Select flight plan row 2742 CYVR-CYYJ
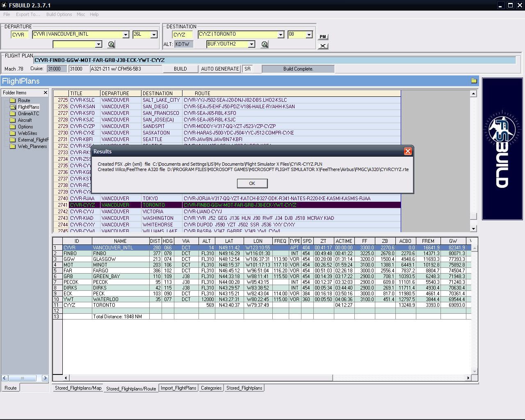 pyautogui.click(x=227, y=212)
